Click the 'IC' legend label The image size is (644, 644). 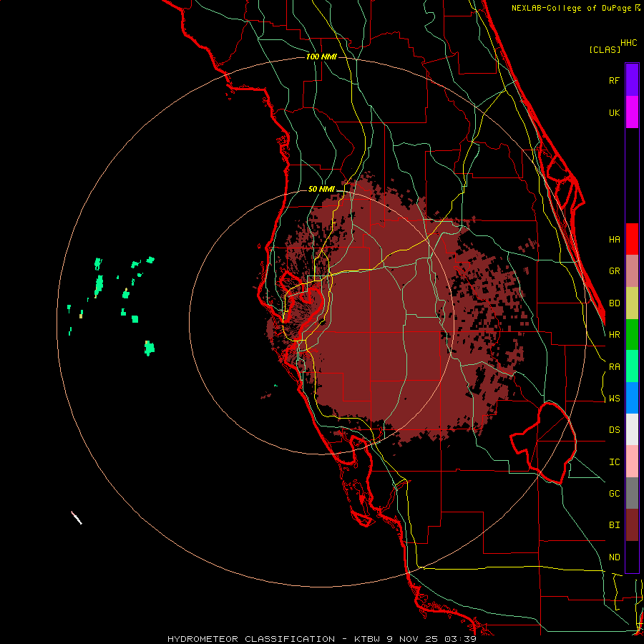(614, 462)
